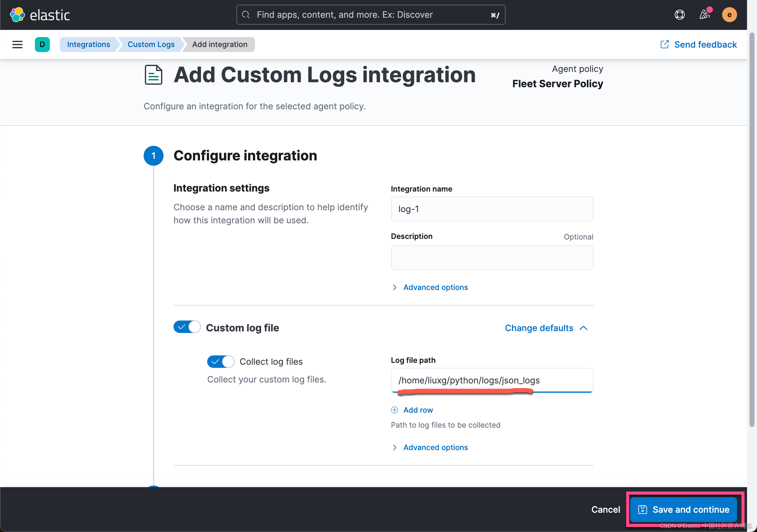The width and height of the screenshot is (757, 532).
Task: Click the green D deployment icon
Action: [42, 45]
